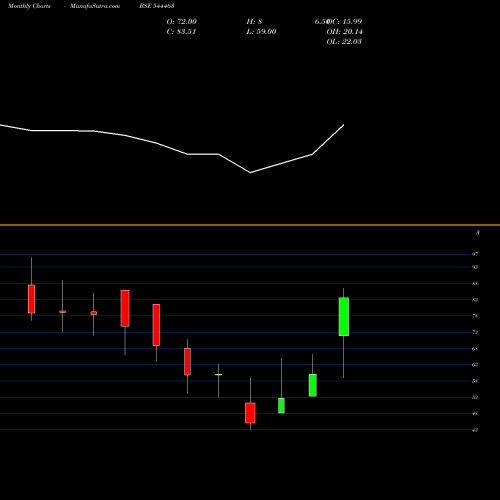Click the orange horizontal separator line

pyautogui.click(x=250, y=225)
